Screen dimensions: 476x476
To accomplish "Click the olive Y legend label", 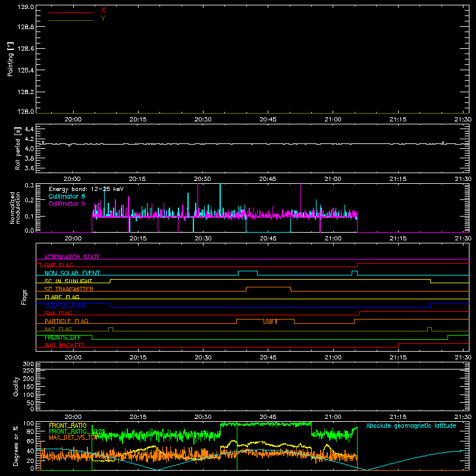I will pos(103,18).
